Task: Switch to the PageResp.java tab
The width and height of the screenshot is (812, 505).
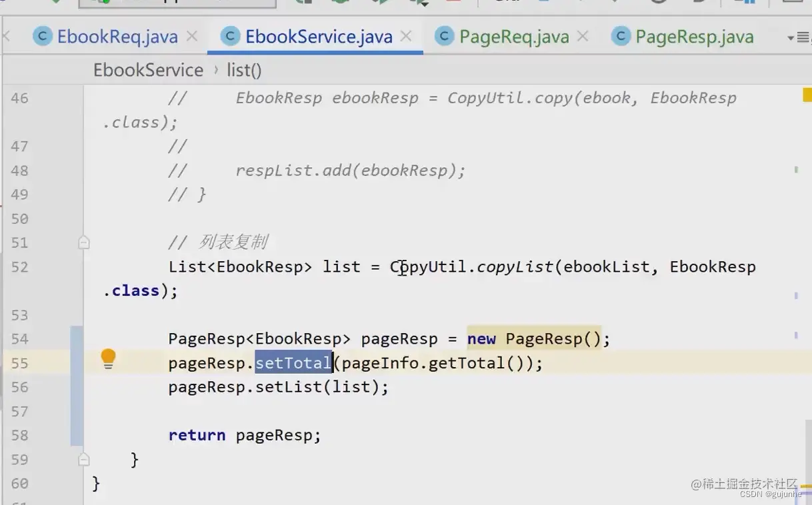Action: click(694, 36)
